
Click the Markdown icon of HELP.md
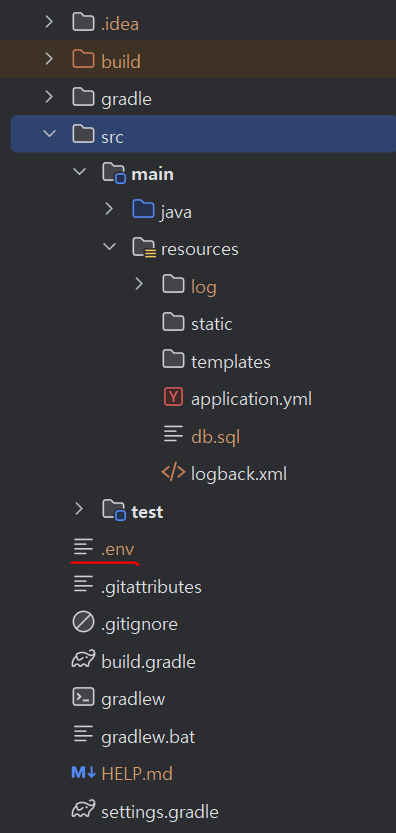click(x=83, y=773)
